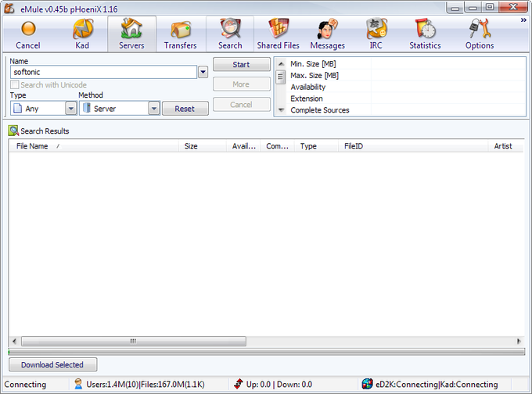The height and width of the screenshot is (394, 532).
Task: Click Connecting status text
Action: coord(25,384)
